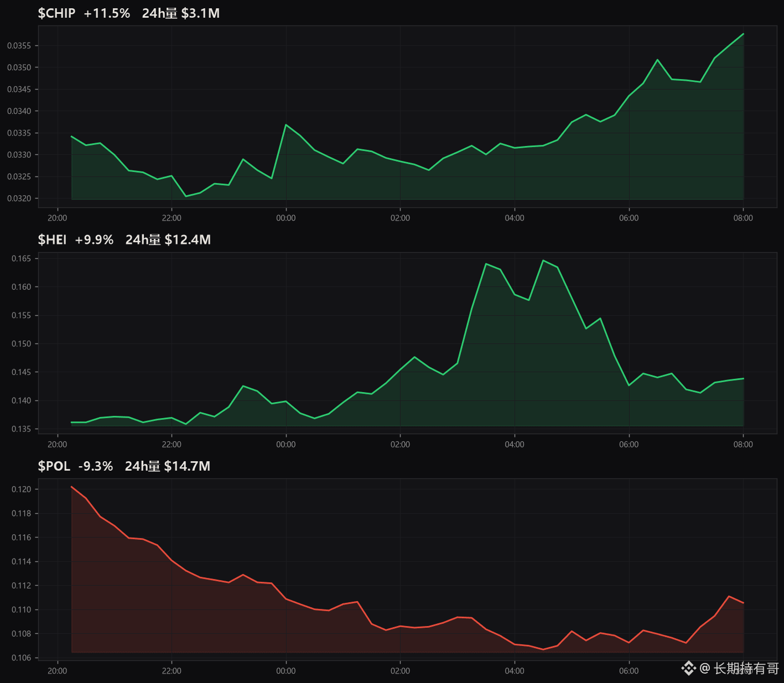Select the 0.0335 price axis label
Viewport: 784px width, 683px height.
[19, 133]
